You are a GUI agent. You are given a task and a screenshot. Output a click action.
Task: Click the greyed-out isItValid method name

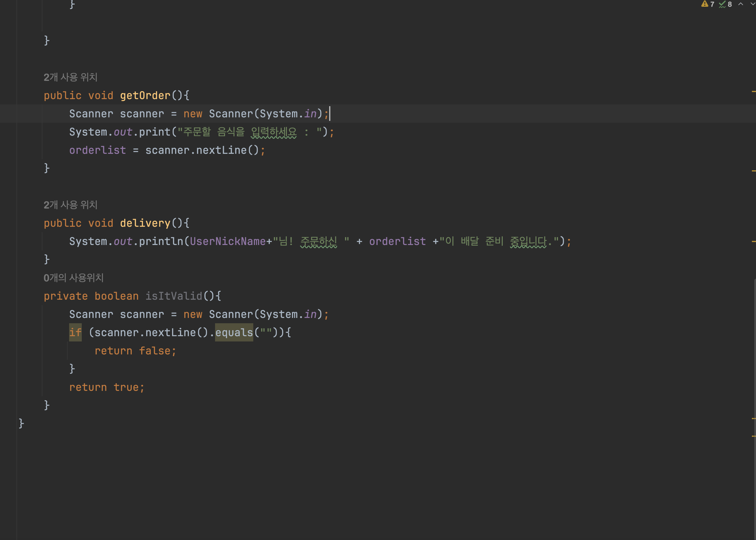coord(174,296)
